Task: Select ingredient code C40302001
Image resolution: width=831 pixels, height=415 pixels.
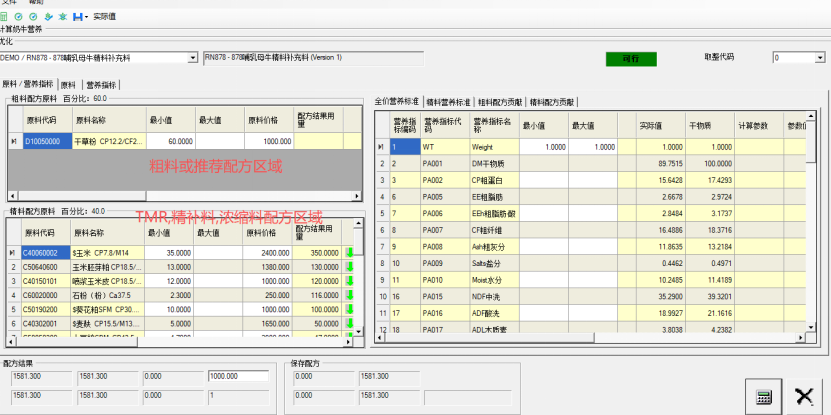Action: pos(46,323)
